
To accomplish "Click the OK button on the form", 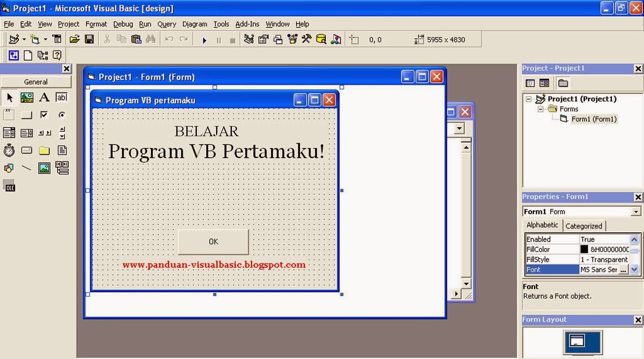I will click(213, 242).
